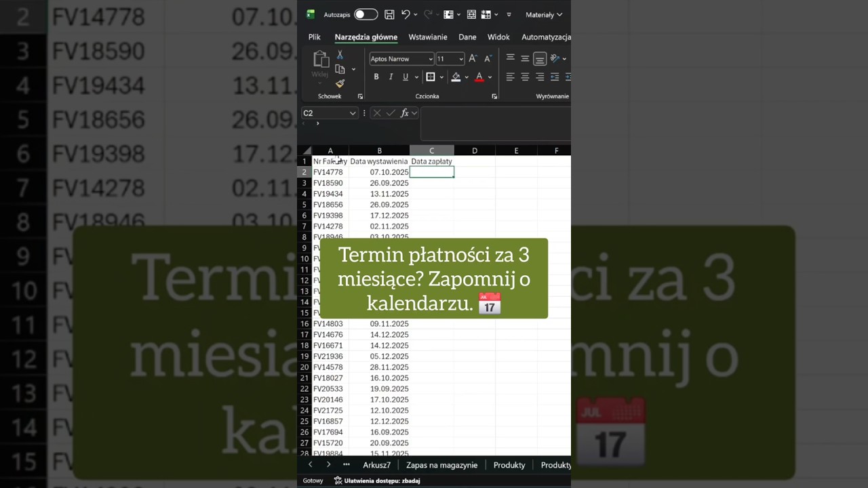The height and width of the screenshot is (488, 868).
Task: Select the Narzędzia główne tab
Action: click(366, 37)
